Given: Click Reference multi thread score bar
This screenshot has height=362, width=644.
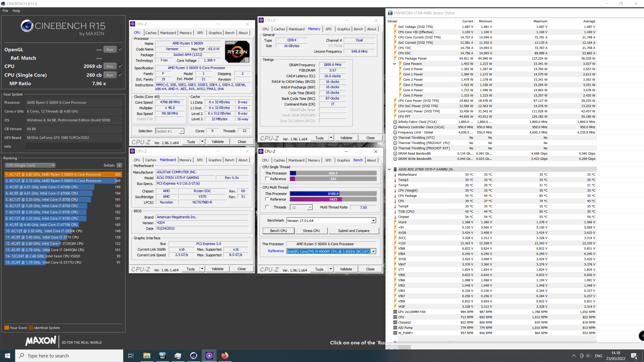Looking at the screenshot, I should click(x=333, y=199).
